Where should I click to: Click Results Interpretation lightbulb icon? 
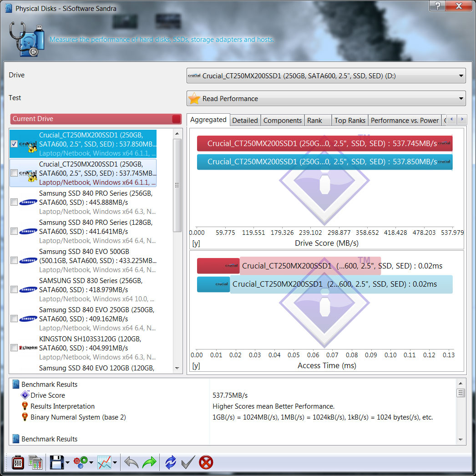(x=25, y=406)
